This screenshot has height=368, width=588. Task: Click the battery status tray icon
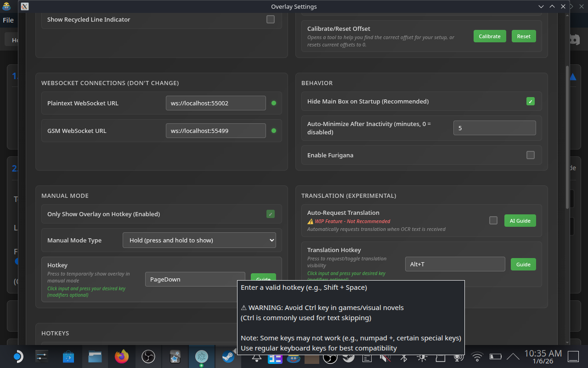[495, 356]
